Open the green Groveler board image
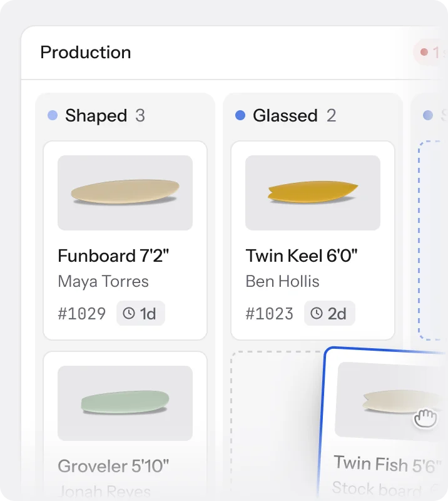Viewport: 448px width, 501px height. tap(125, 403)
